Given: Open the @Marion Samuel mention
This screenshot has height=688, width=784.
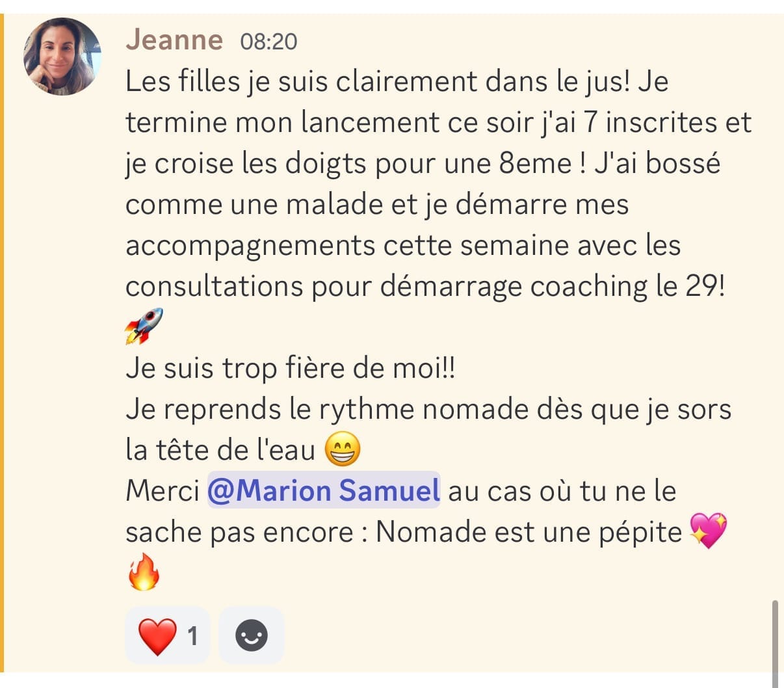Looking at the screenshot, I should [324, 490].
